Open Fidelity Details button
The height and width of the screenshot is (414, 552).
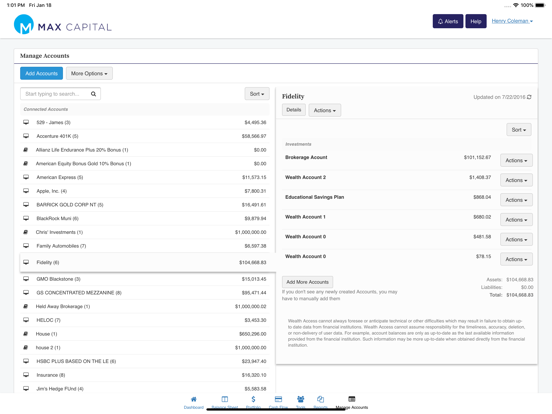(294, 110)
